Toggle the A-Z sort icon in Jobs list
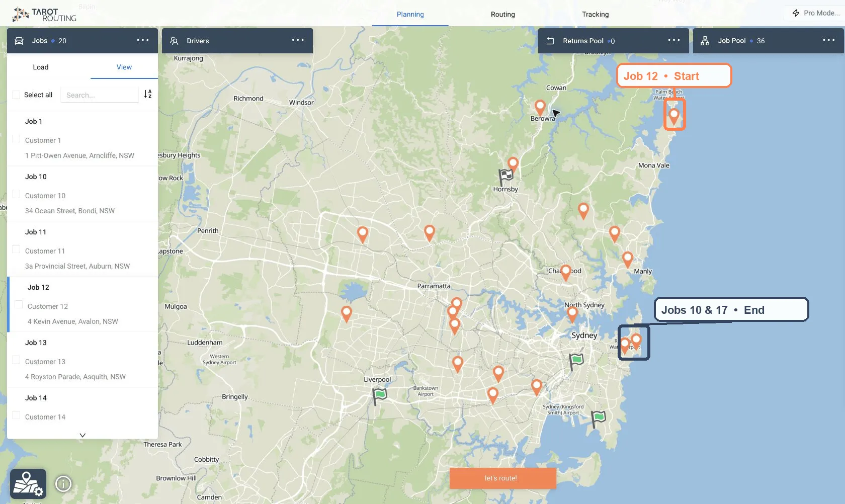 pos(148,94)
